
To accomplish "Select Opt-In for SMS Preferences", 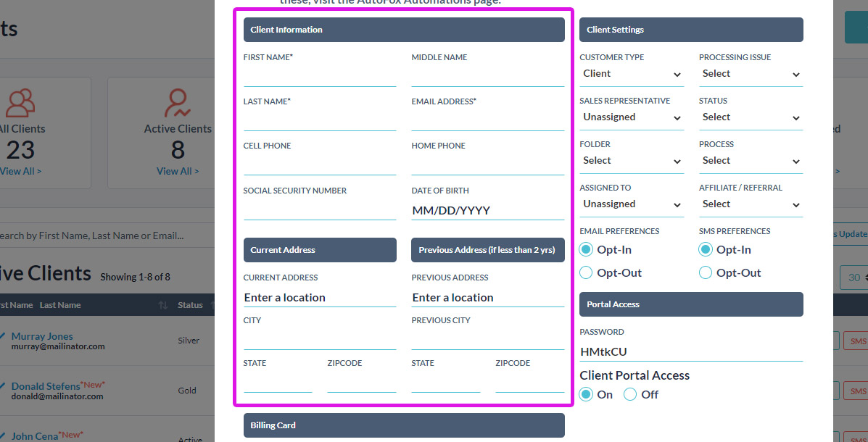I will [x=705, y=249].
